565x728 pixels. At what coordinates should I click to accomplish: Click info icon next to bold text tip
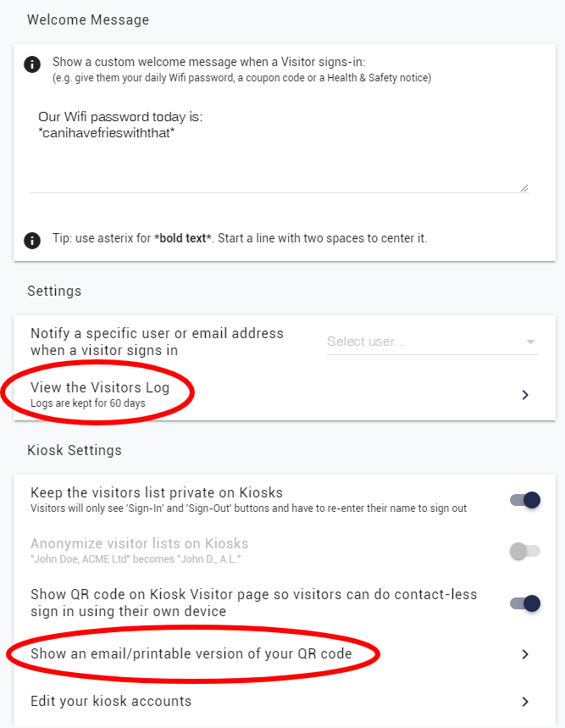pyautogui.click(x=32, y=240)
